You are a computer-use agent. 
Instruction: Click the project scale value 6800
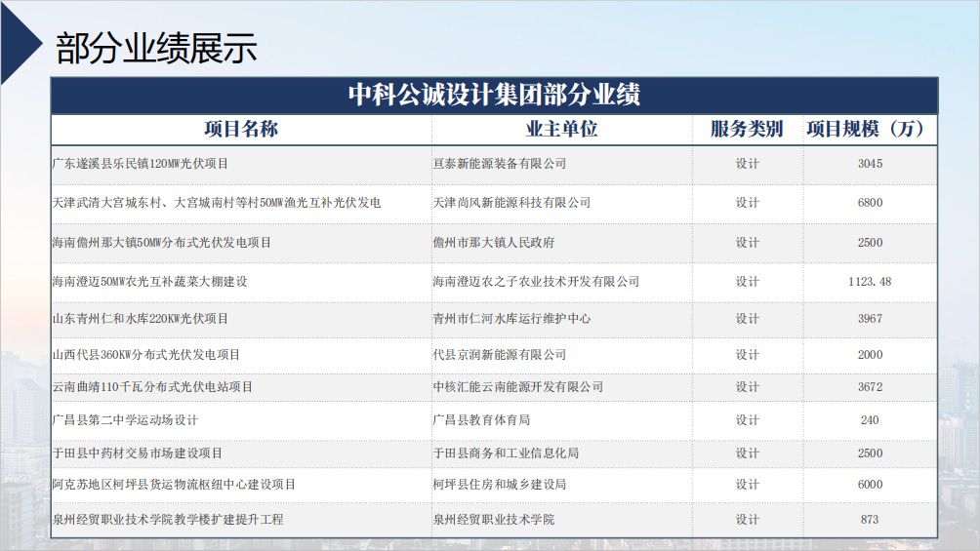pos(870,203)
